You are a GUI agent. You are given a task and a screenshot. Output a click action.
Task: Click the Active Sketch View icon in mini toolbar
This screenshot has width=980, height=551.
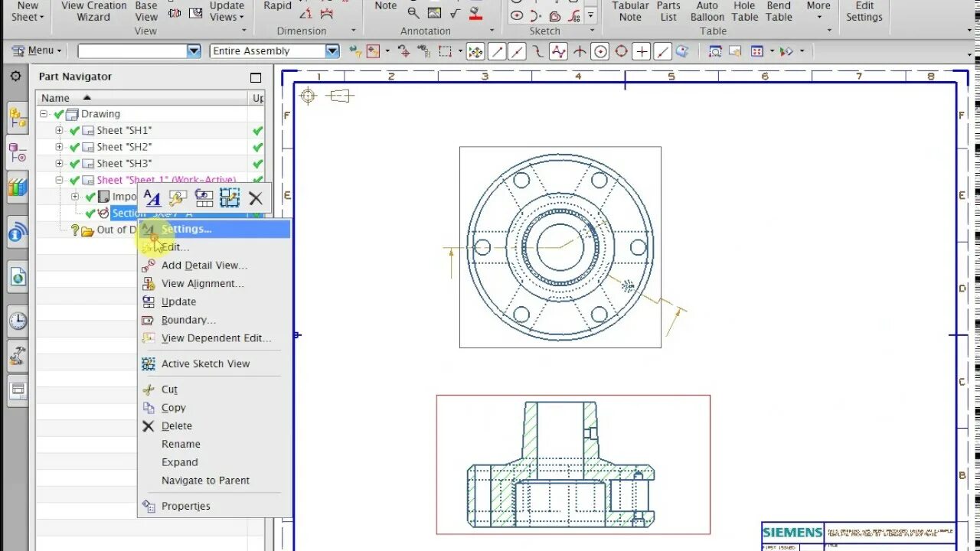click(230, 198)
